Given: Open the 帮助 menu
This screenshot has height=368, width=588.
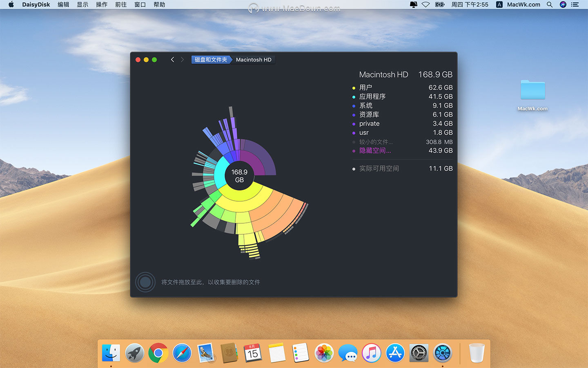Looking at the screenshot, I should [159, 4].
